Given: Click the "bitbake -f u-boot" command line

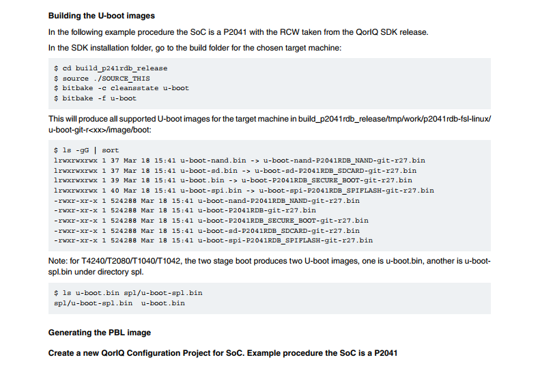Looking at the screenshot, I should coord(95,98).
